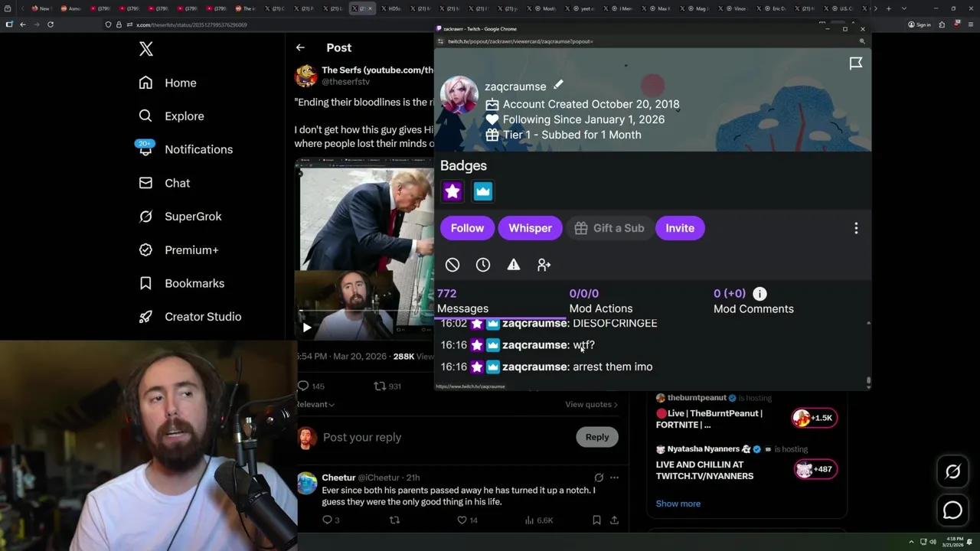980x551 pixels.
Task: Whisper to zaqcraumse
Action: tap(530, 228)
